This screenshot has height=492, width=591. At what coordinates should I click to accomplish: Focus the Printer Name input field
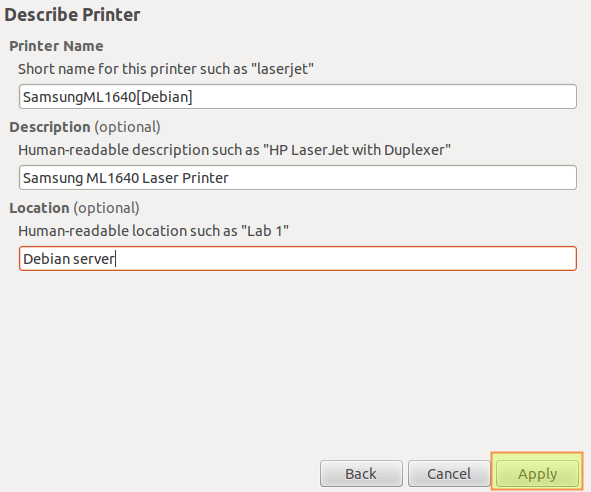click(298, 97)
